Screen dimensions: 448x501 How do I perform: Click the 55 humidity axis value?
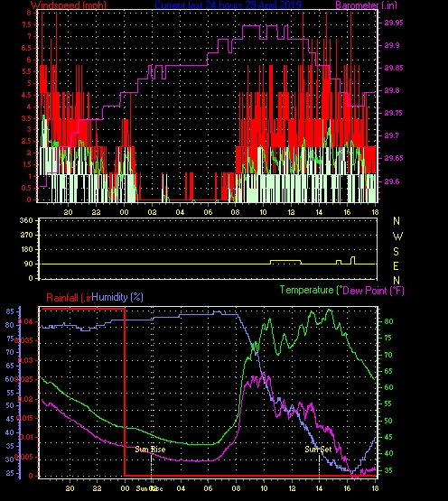click(10, 393)
